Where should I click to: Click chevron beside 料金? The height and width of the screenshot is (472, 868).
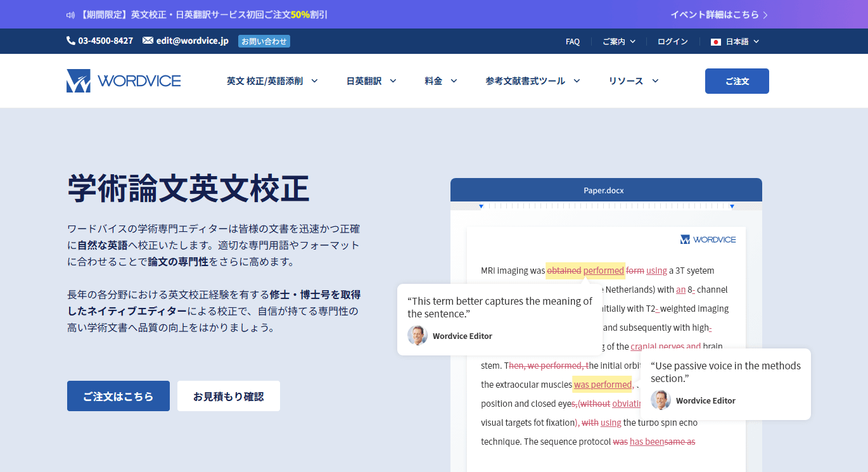pos(454,81)
